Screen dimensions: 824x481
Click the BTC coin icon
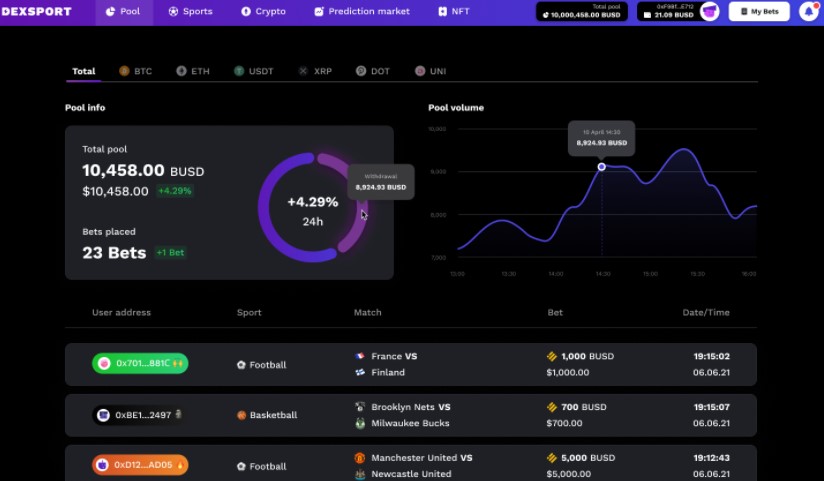124,71
